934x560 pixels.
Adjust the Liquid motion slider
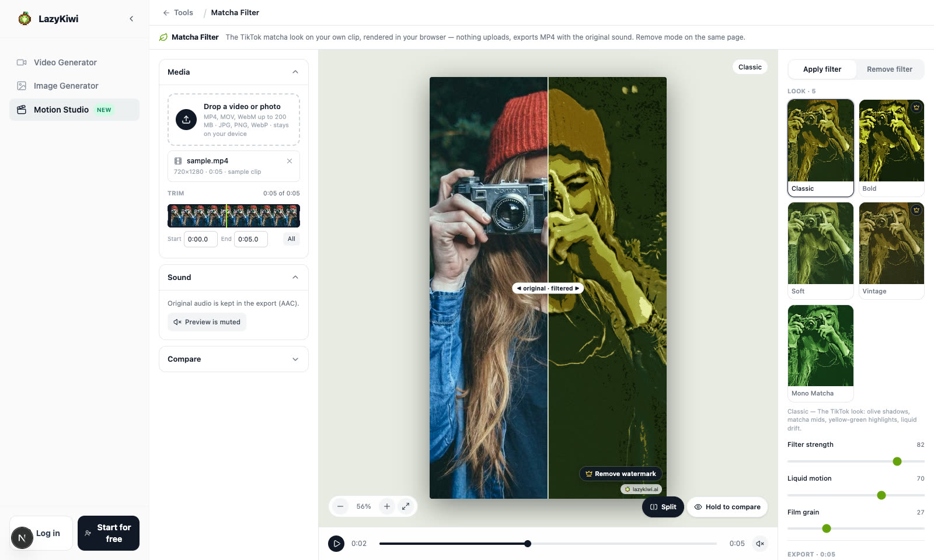pyautogui.click(x=856, y=495)
